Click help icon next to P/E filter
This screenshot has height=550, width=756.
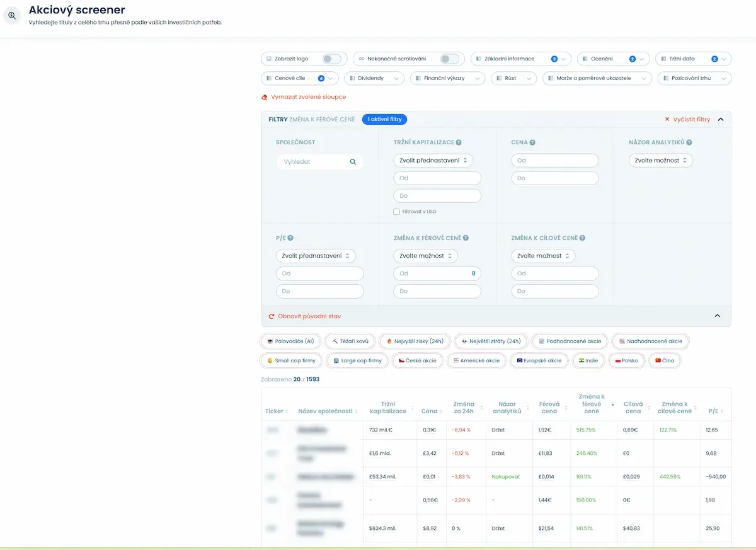(290, 238)
